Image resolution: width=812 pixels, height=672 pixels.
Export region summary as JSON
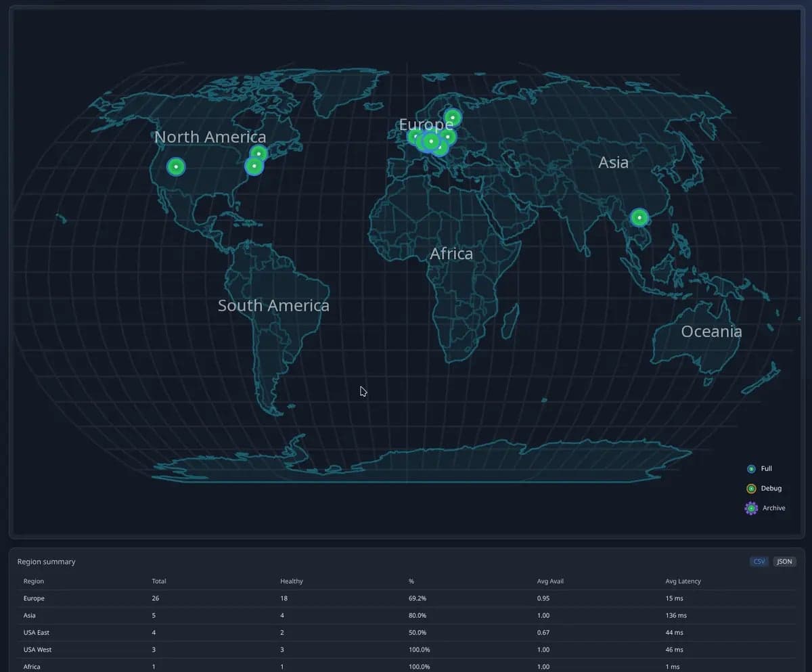(x=784, y=562)
